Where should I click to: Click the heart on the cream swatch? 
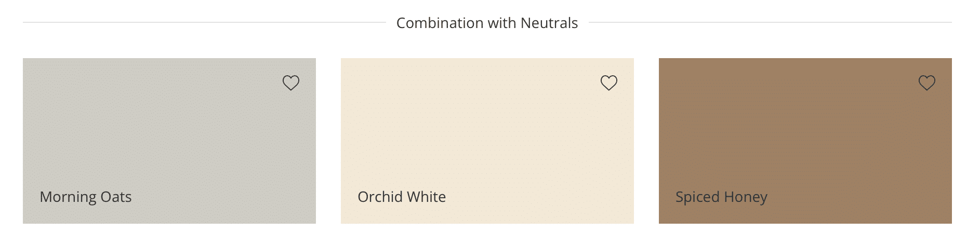[609, 83]
